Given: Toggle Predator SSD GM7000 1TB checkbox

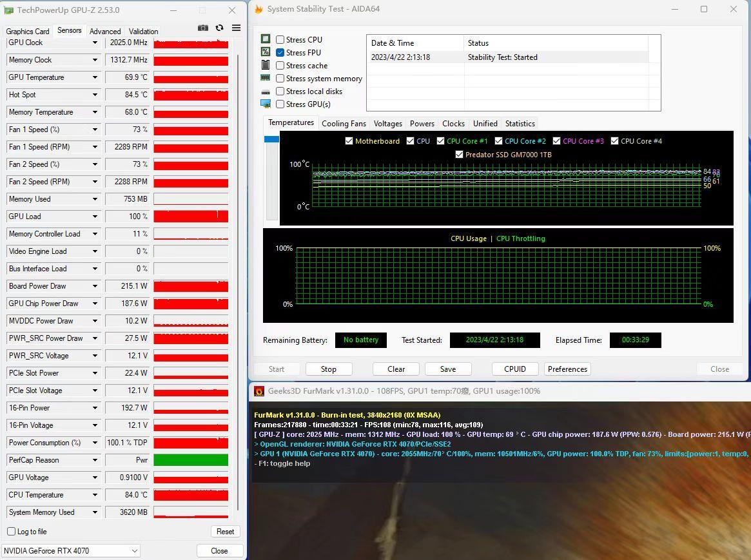Looking at the screenshot, I should click(460, 155).
